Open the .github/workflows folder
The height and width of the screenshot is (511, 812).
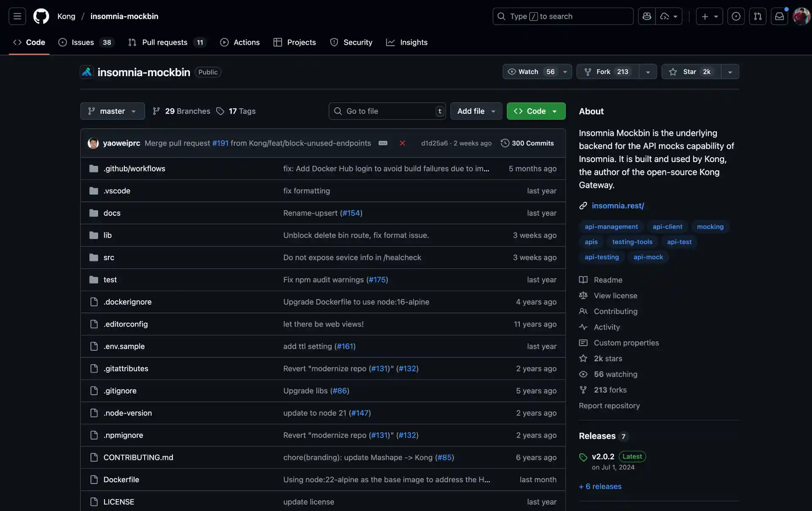134,168
